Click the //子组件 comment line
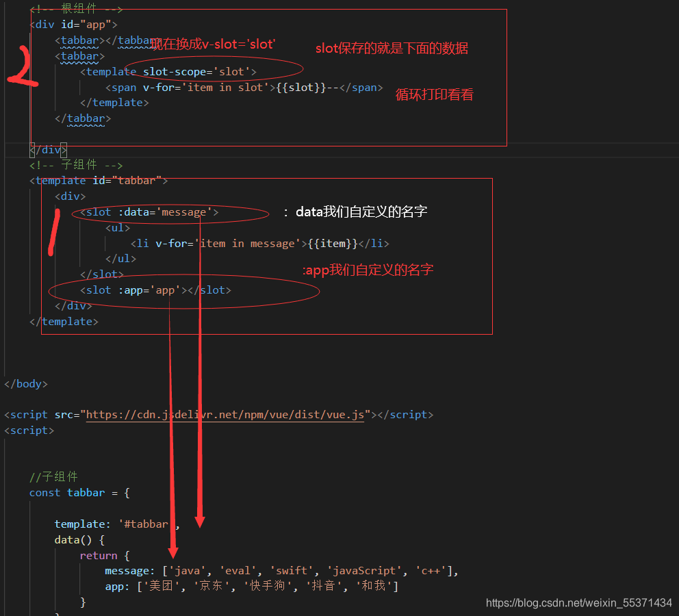The width and height of the screenshot is (679, 616). (53, 476)
